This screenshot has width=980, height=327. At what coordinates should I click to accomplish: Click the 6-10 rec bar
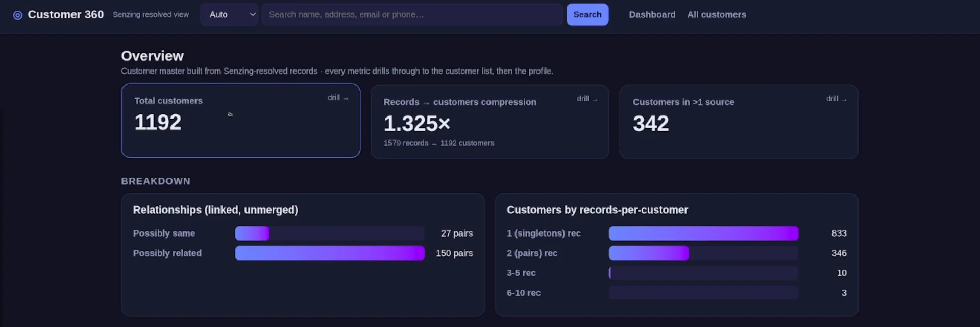click(x=703, y=293)
